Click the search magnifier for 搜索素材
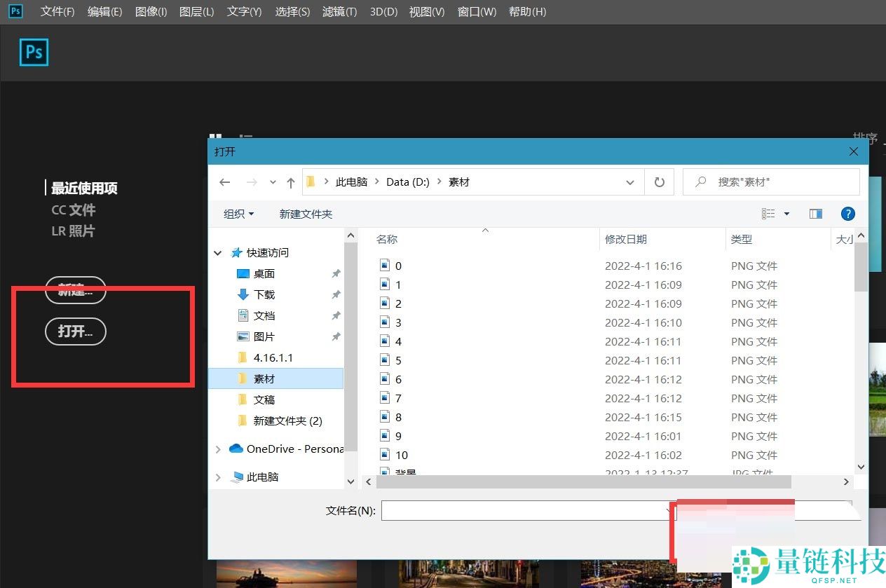The width and height of the screenshot is (886, 588). point(700,182)
